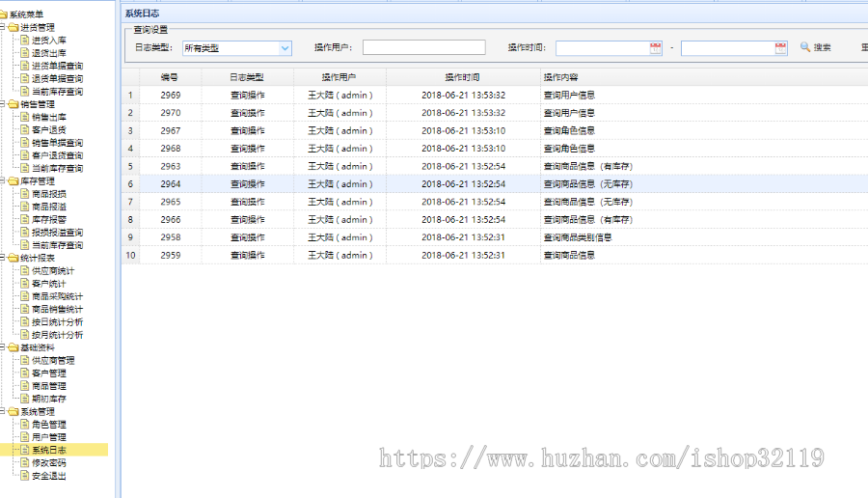This screenshot has width=868, height=498.
Task: Select the log row numbered 2967
Action: (x=495, y=130)
